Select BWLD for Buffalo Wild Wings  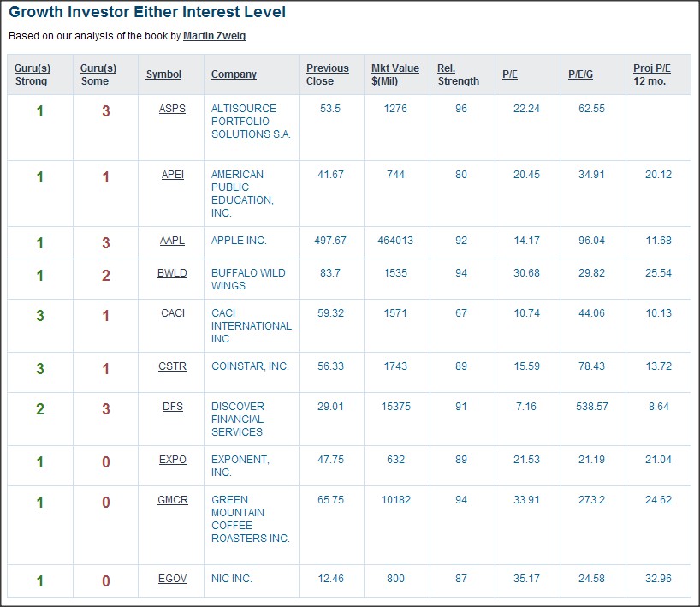171,273
